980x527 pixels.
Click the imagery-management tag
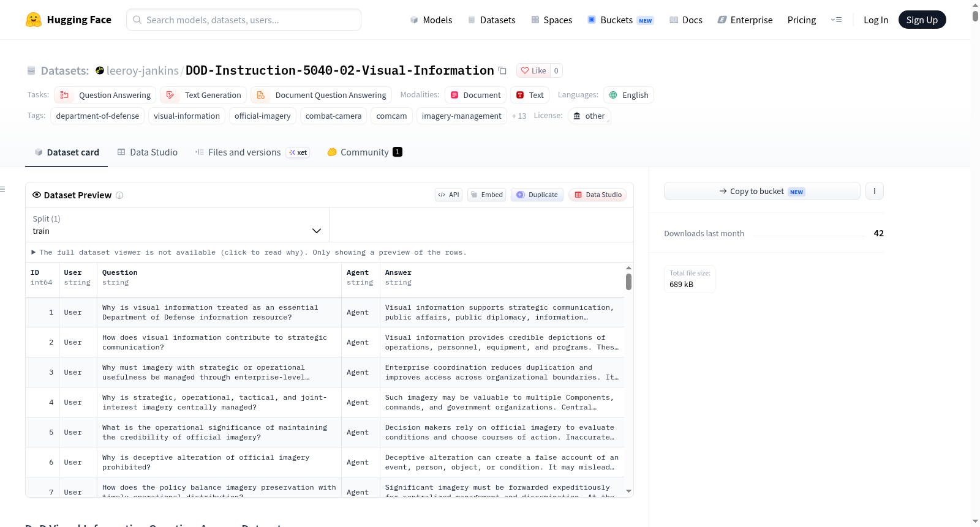coord(461,116)
